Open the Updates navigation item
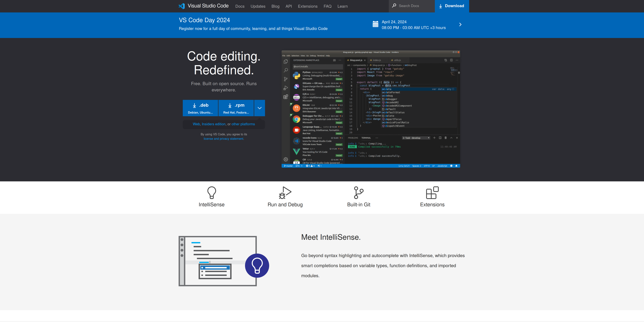644x322 pixels. [x=258, y=6]
